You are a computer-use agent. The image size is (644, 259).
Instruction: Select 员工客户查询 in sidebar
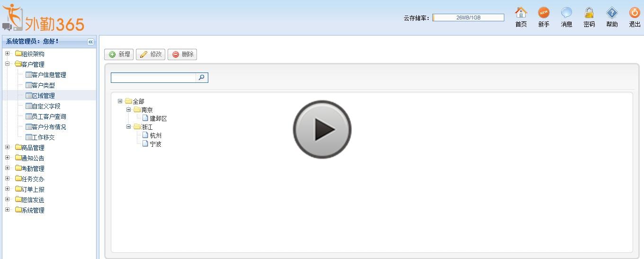click(49, 116)
